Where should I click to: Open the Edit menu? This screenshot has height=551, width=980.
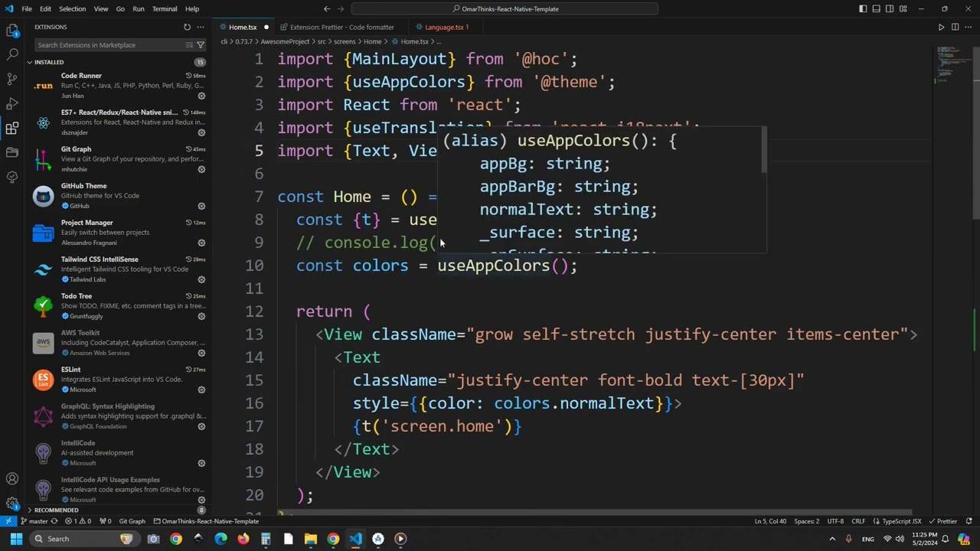[x=45, y=9]
